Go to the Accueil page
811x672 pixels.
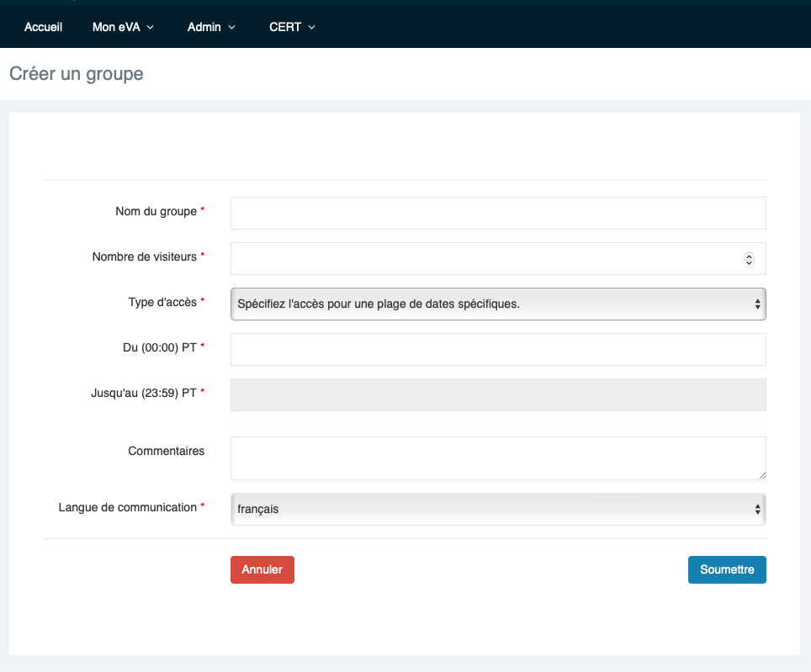(x=43, y=27)
